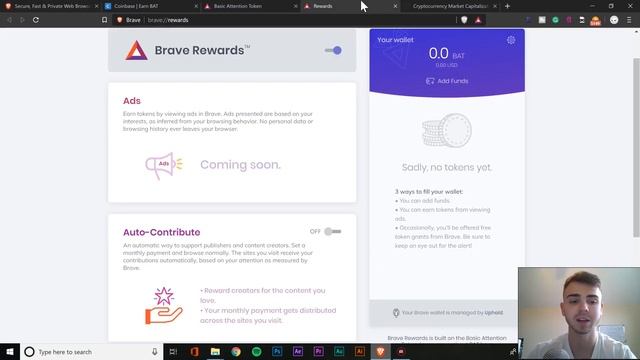Click the taskbar microphone icon
The image size is (640, 360).
155,351
